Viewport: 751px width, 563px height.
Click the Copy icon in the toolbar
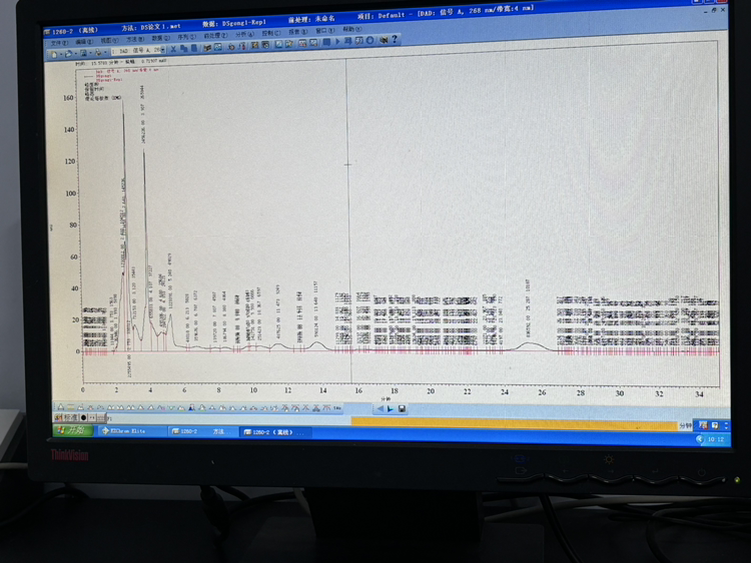click(x=184, y=48)
